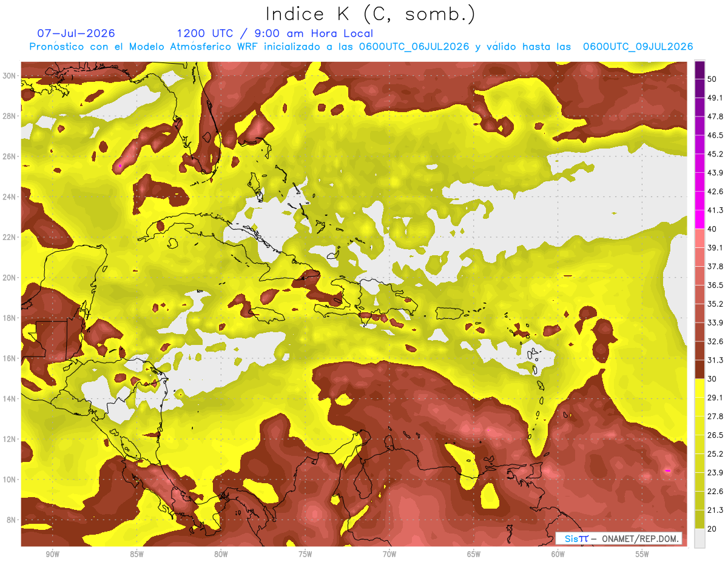Click the colorbar value label 42.6
This screenshot has height=562, width=728.
(715, 192)
